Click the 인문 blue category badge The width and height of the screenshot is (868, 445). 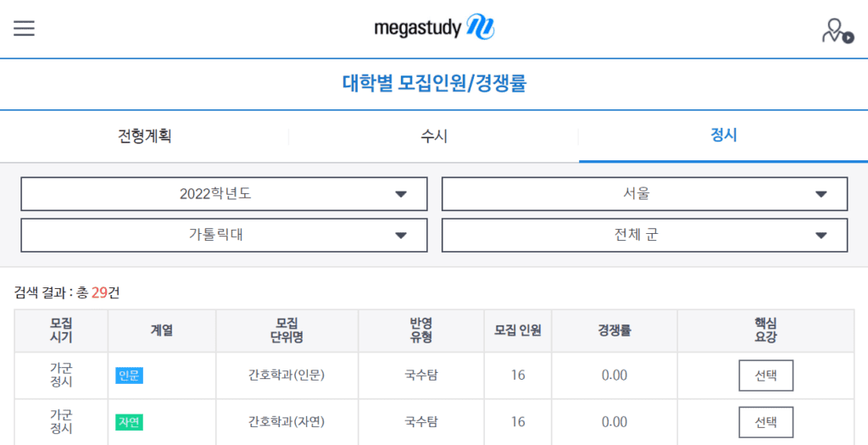[x=130, y=375]
